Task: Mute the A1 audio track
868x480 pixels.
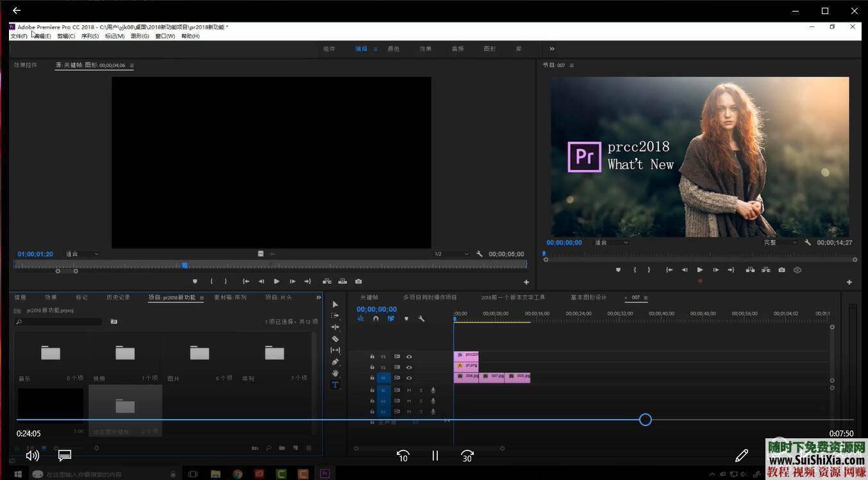Action: tap(410, 390)
